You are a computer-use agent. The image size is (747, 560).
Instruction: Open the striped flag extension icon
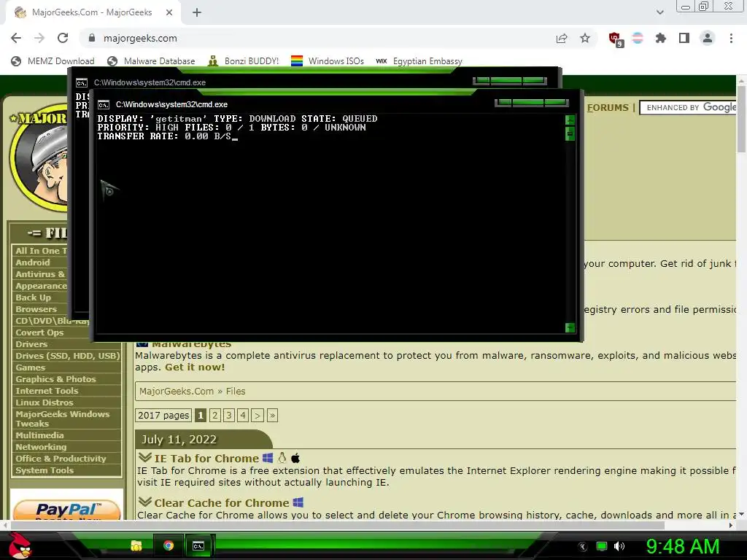(638, 38)
